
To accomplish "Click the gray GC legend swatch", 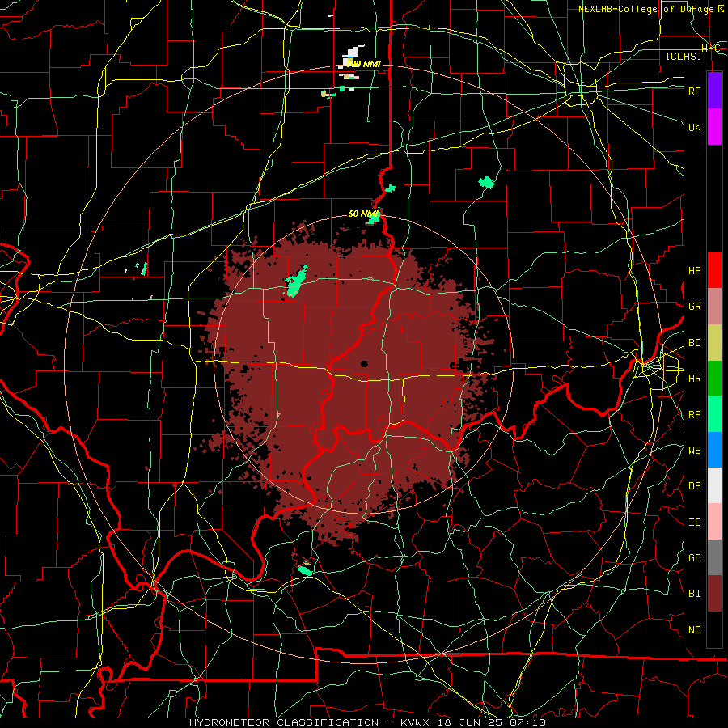I will (714, 557).
